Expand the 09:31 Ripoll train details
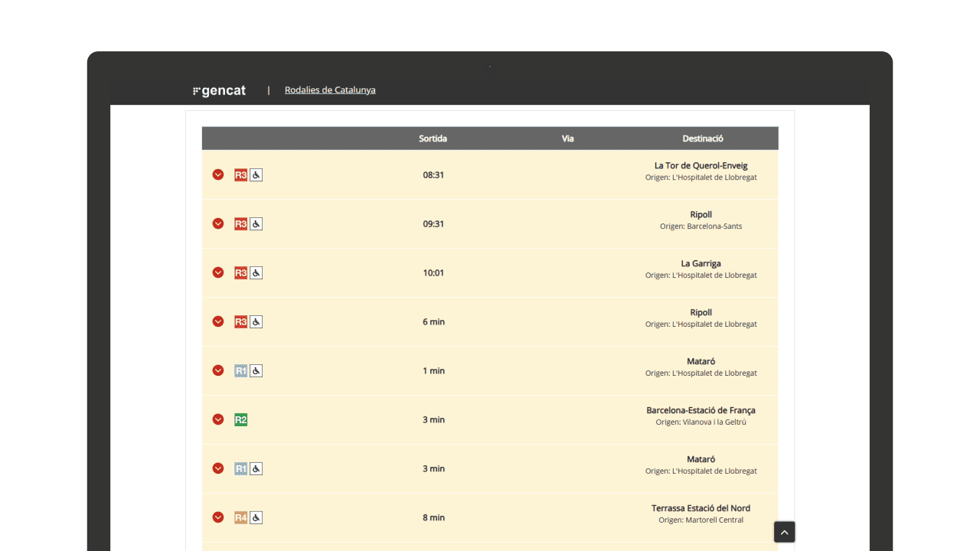This screenshot has height=551, width=980. (218, 223)
